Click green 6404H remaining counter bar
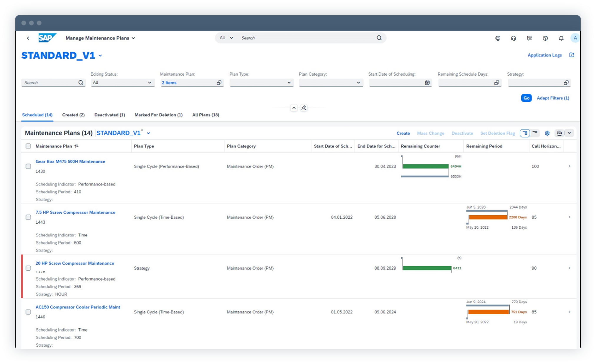This screenshot has width=596, height=364. click(x=425, y=166)
